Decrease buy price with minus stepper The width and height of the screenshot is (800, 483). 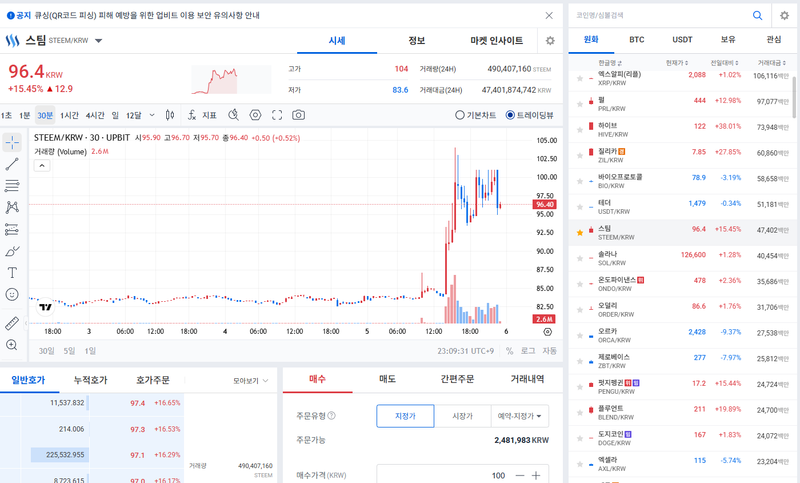click(x=520, y=475)
